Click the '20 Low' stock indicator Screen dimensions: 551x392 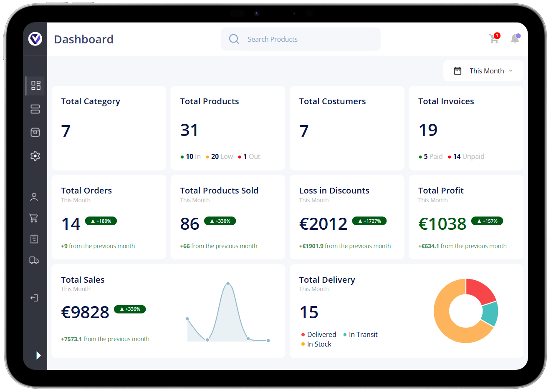[220, 156]
